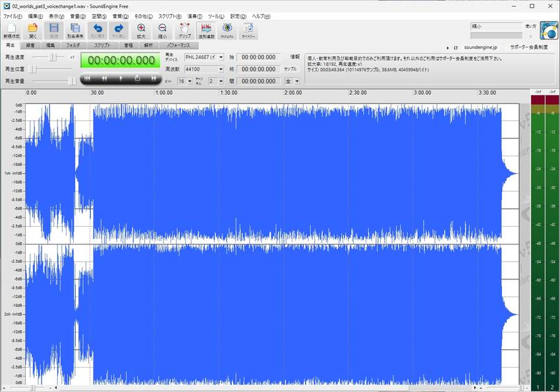Switch to the スクリプト tab
This screenshot has width=560, height=392.
click(x=102, y=45)
